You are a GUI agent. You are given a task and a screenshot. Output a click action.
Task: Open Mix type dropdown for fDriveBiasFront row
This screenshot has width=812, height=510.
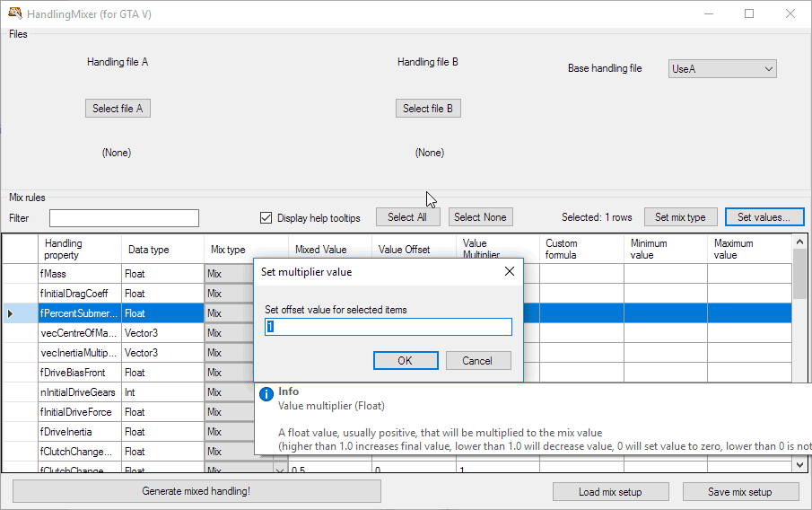230,373
